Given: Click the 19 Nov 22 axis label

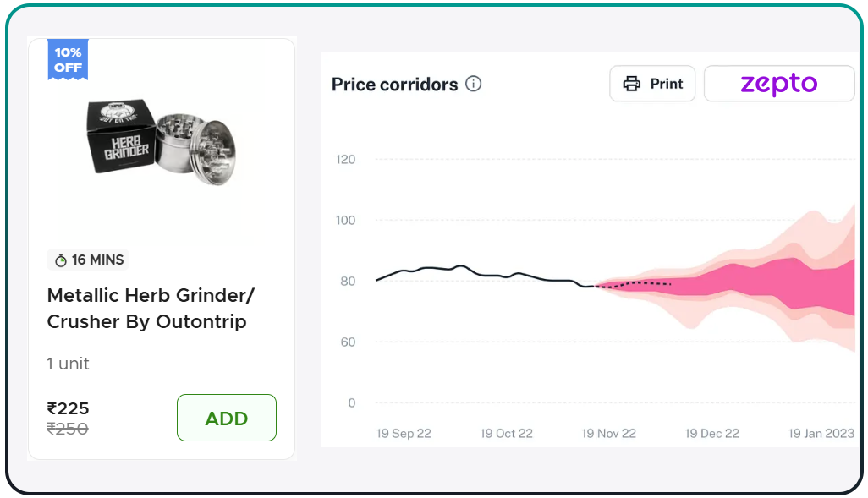Looking at the screenshot, I should (608, 433).
